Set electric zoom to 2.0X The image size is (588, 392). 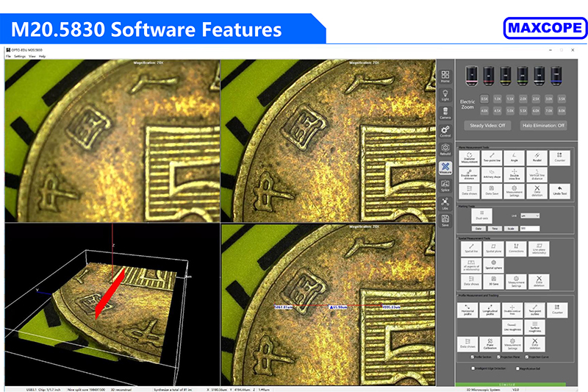point(523,99)
